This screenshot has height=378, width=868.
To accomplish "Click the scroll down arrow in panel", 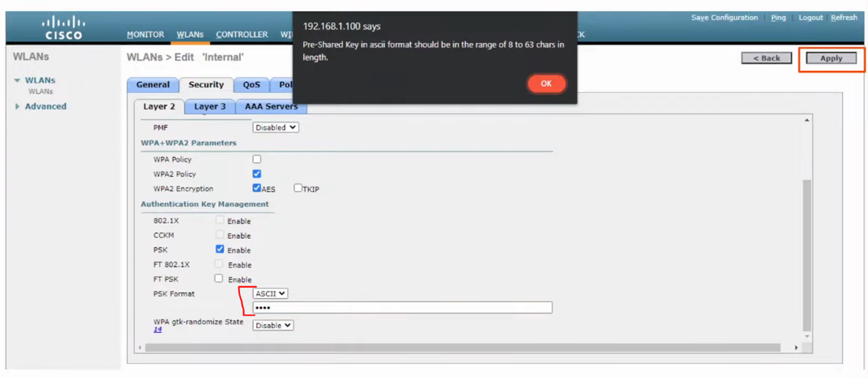I will pyautogui.click(x=807, y=336).
